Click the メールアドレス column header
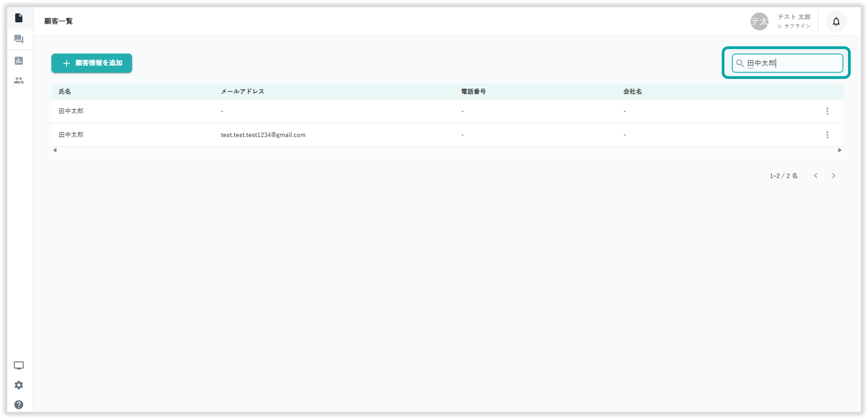Screen dimensions: 868x419 point(242,92)
